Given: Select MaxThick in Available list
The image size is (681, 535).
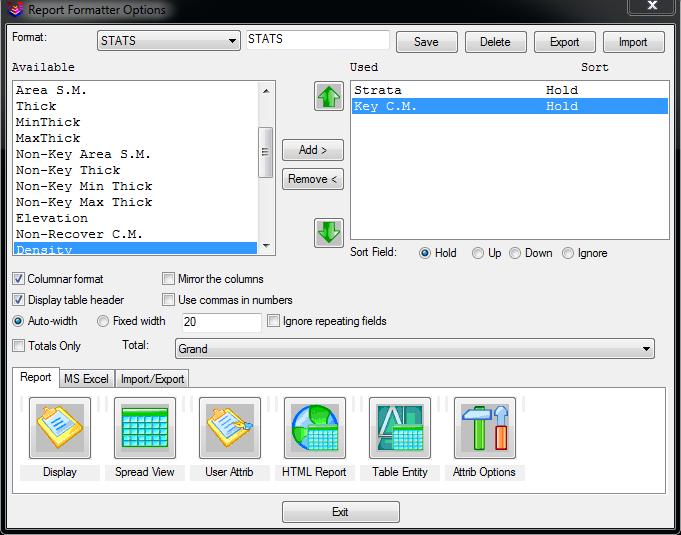Looking at the screenshot, I should [136, 139].
